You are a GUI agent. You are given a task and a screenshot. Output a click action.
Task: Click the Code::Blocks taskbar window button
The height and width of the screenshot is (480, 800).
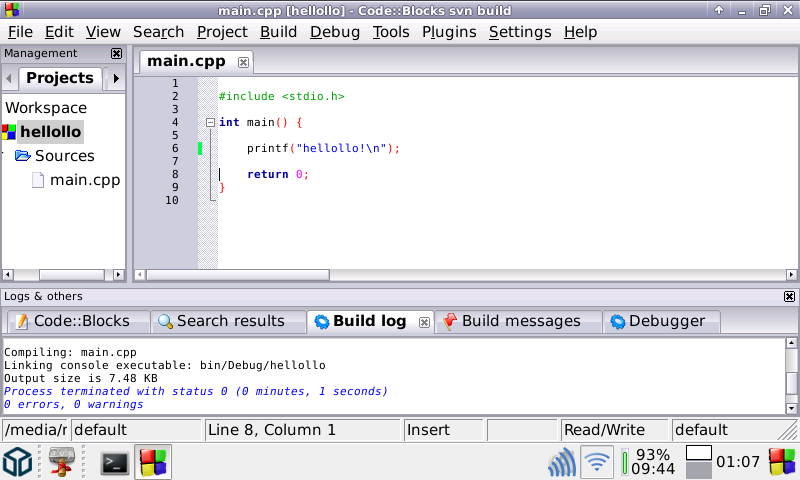(153, 462)
